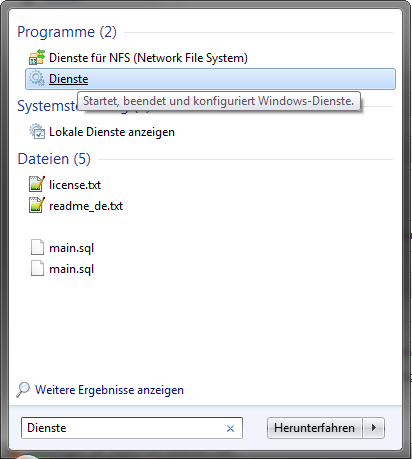This screenshot has width=412, height=459.
Task: Clear the search box with the X
Action: click(x=230, y=428)
